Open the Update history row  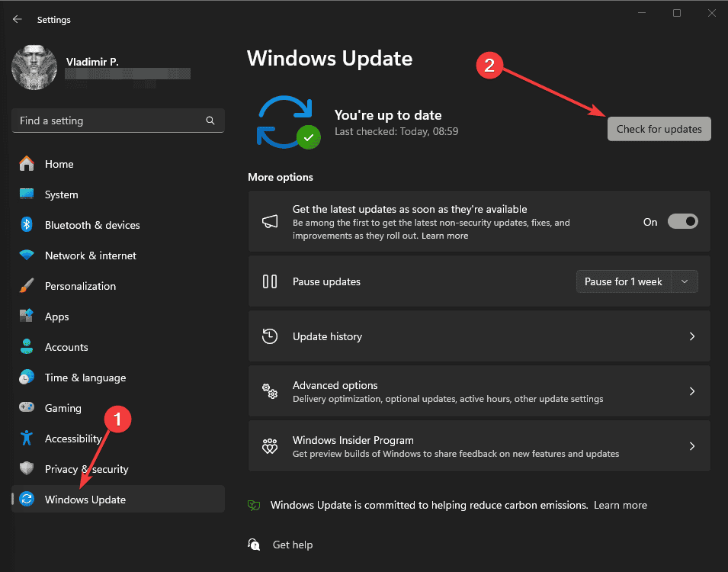479,336
